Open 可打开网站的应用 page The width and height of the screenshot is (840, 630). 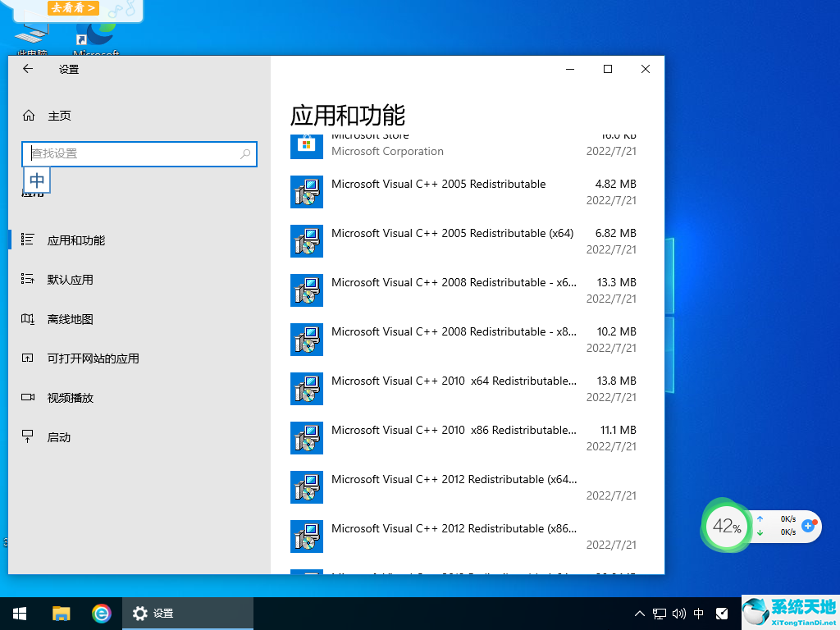click(93, 358)
